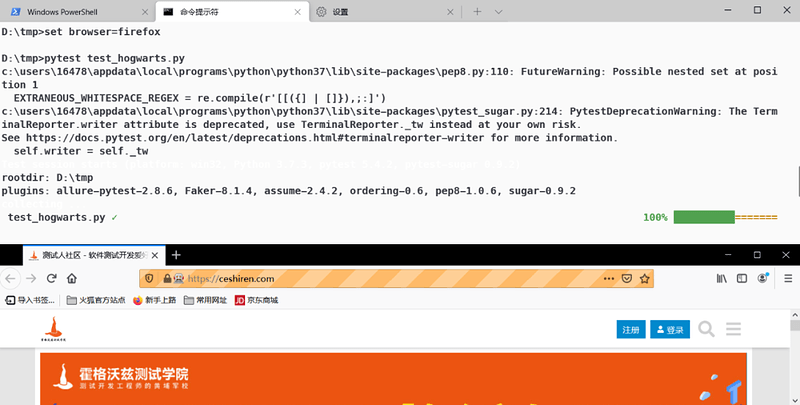Open the 常用网址 bookmarks folder
Image resolution: width=800 pixels, height=405 pixels.
[206, 300]
